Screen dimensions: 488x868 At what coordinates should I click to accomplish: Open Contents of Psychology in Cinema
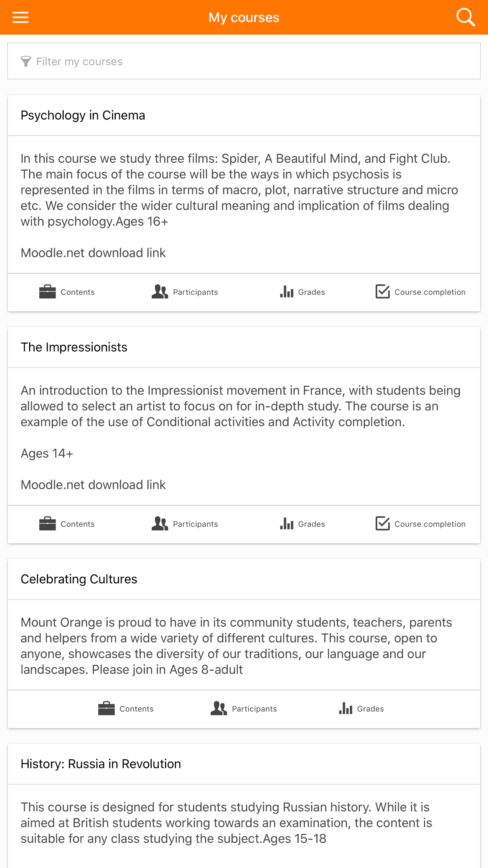click(67, 292)
